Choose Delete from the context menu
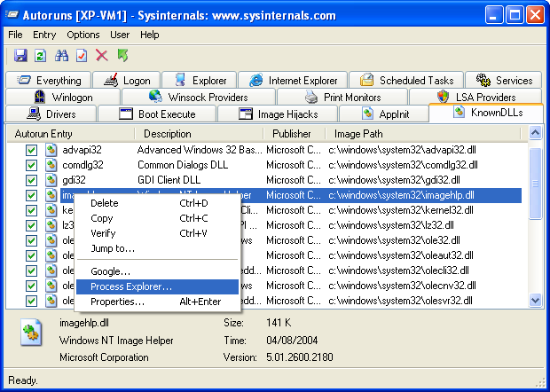 click(x=157, y=203)
